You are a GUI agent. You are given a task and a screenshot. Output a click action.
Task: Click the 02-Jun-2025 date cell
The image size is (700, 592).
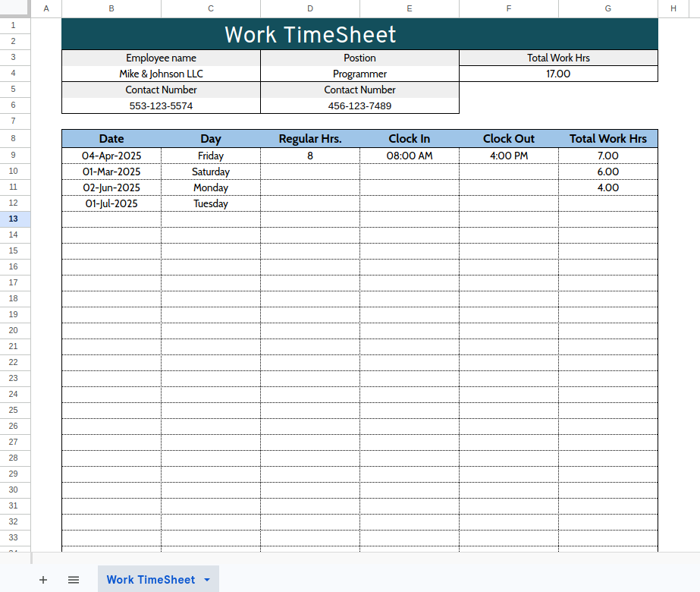click(x=111, y=187)
